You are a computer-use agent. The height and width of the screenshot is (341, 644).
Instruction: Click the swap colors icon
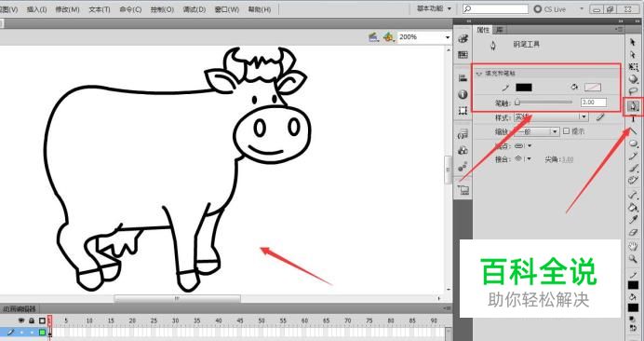pos(633,328)
